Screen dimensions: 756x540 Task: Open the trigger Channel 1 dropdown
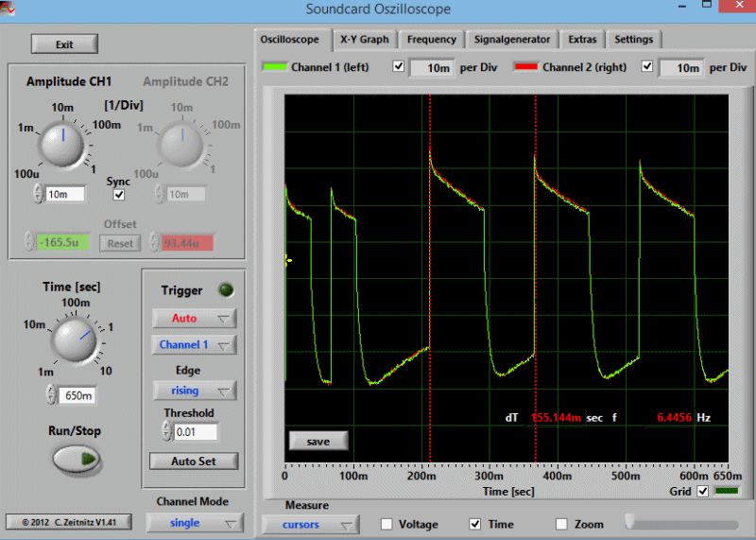click(195, 345)
